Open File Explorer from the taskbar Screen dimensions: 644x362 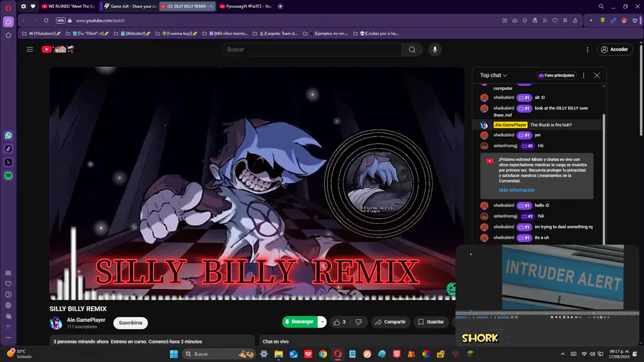click(278, 354)
